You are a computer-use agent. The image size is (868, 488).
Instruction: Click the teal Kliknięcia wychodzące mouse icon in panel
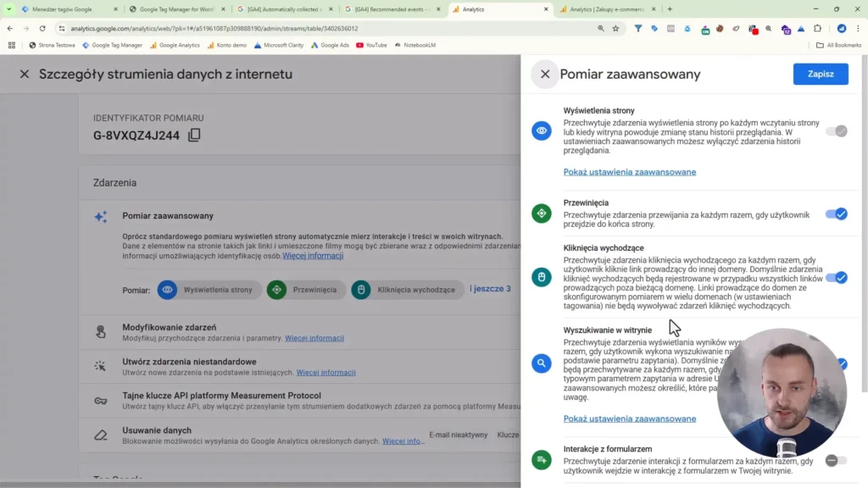click(542, 277)
